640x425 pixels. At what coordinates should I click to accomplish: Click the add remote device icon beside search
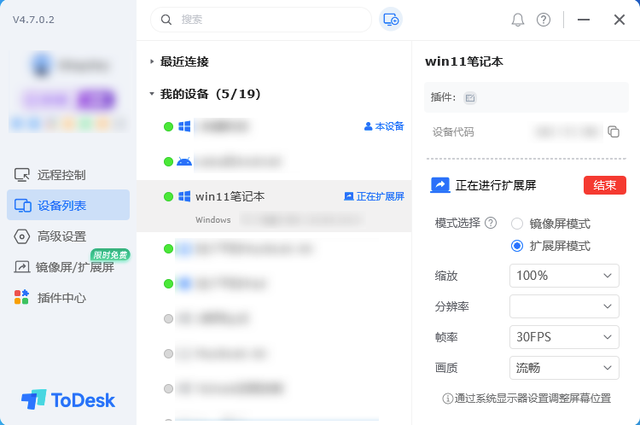click(x=391, y=19)
